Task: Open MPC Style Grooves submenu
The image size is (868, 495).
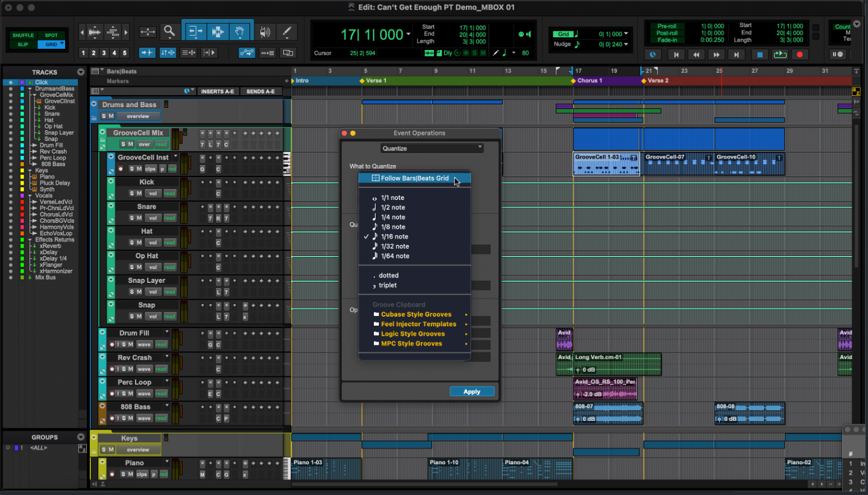Action: [x=414, y=344]
